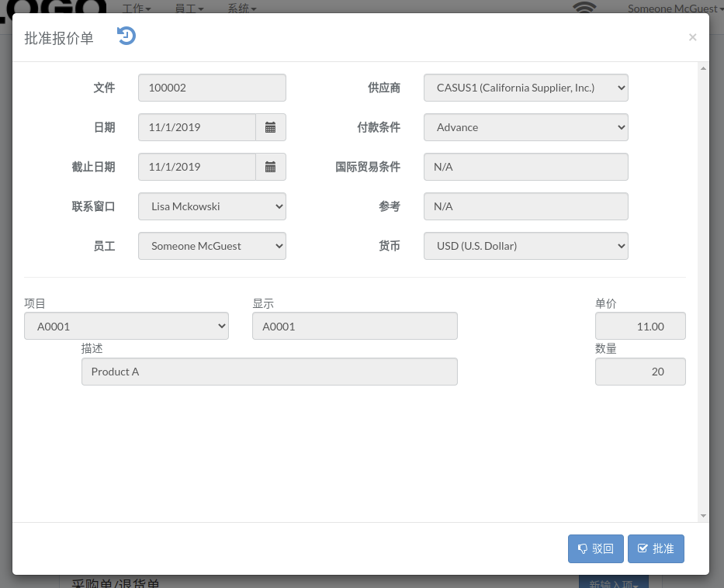Close the 批准报价单 dialog
The width and height of the screenshot is (724, 588).
pyautogui.click(x=692, y=37)
